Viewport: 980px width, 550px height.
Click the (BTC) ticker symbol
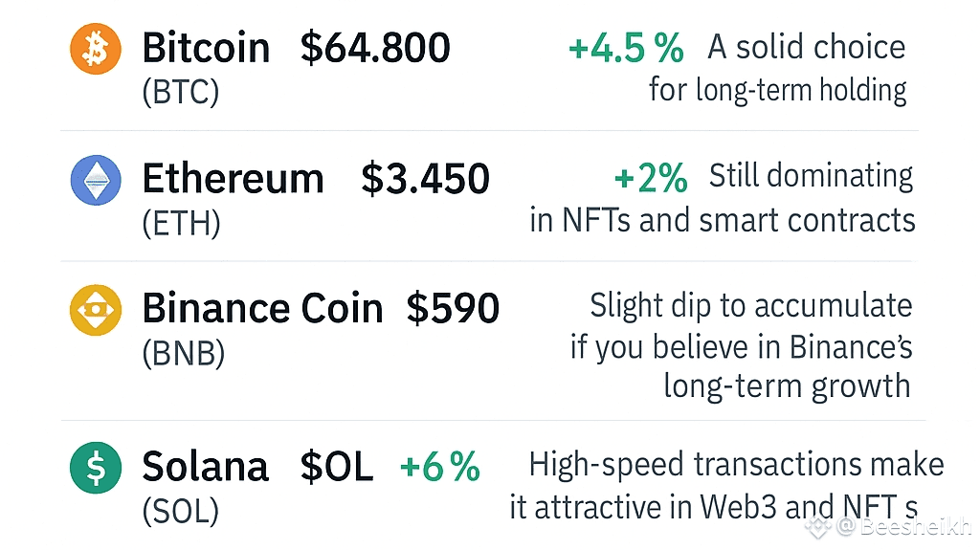point(181,93)
